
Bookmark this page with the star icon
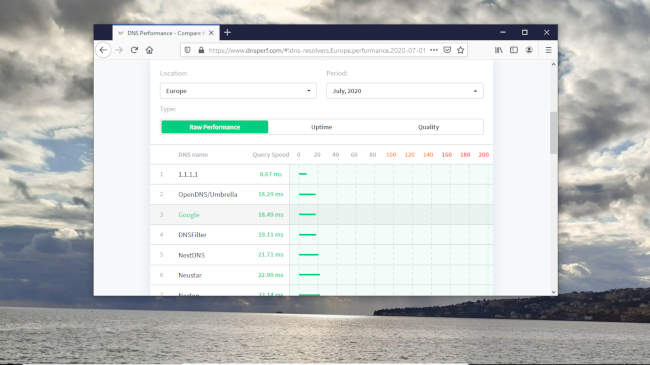tap(461, 50)
